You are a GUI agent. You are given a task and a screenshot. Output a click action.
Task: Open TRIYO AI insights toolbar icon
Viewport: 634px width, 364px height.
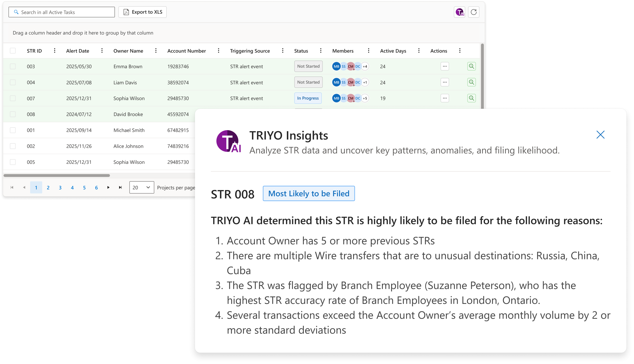(459, 12)
